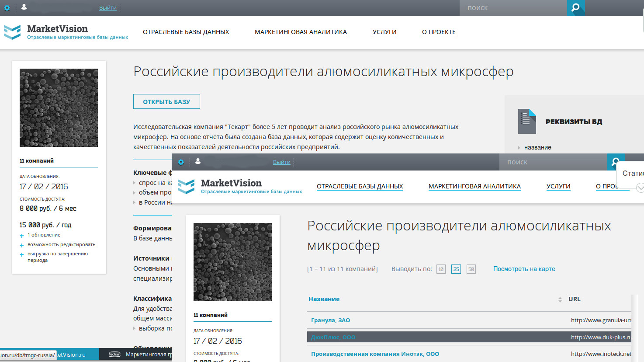Open the gear settings icon on the front page
The height and width of the screenshot is (362, 644).
(181, 162)
